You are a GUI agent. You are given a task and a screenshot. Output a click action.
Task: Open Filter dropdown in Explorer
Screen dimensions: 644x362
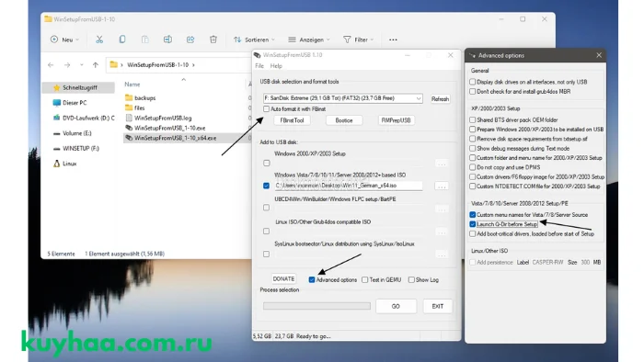click(358, 40)
